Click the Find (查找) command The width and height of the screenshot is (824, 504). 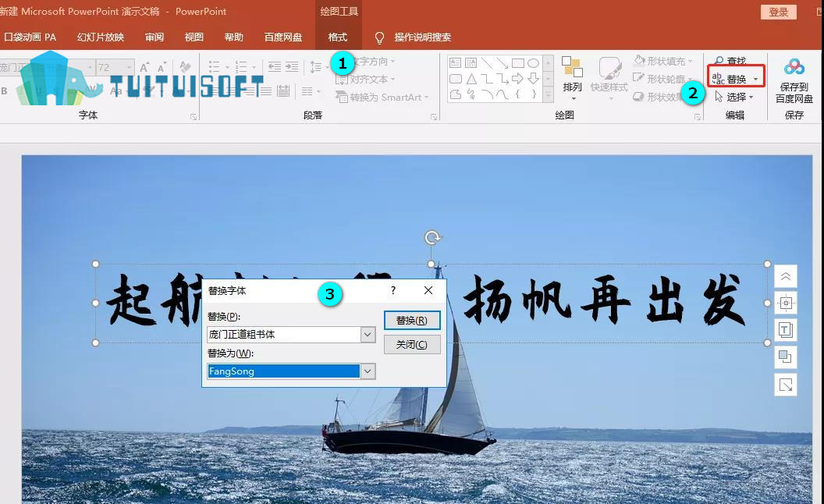(730, 60)
